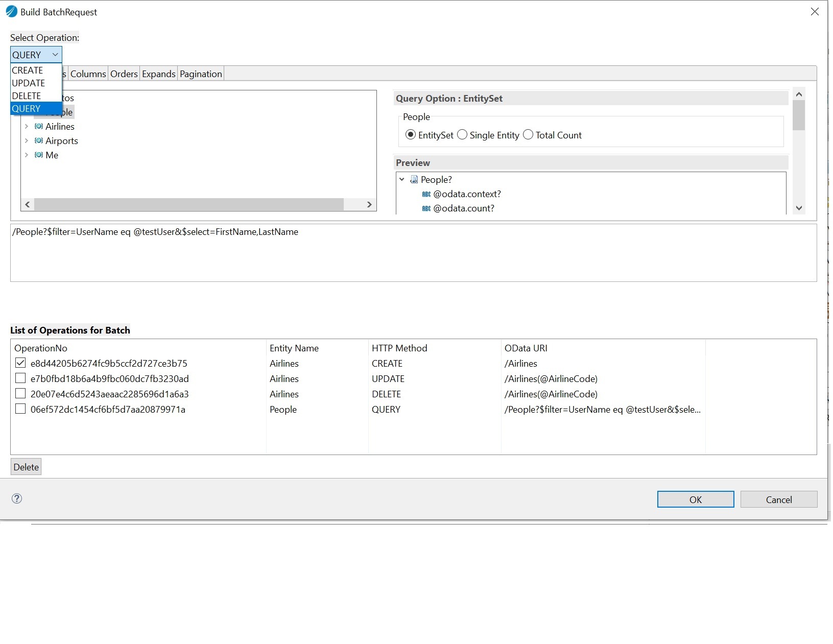Click operation ID 06ef572dc1454cf6bf5d7aa20879971a
Viewport: 833px width, 644px height.
tap(108, 409)
